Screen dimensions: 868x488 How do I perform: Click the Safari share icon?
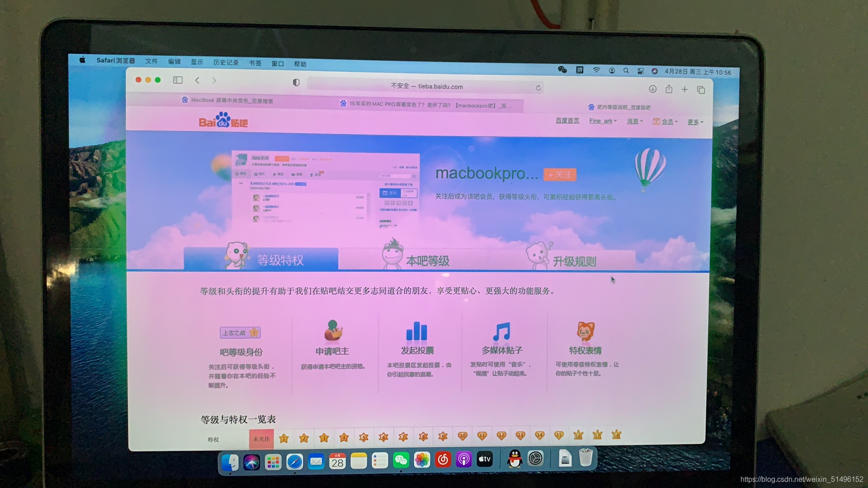coord(669,89)
